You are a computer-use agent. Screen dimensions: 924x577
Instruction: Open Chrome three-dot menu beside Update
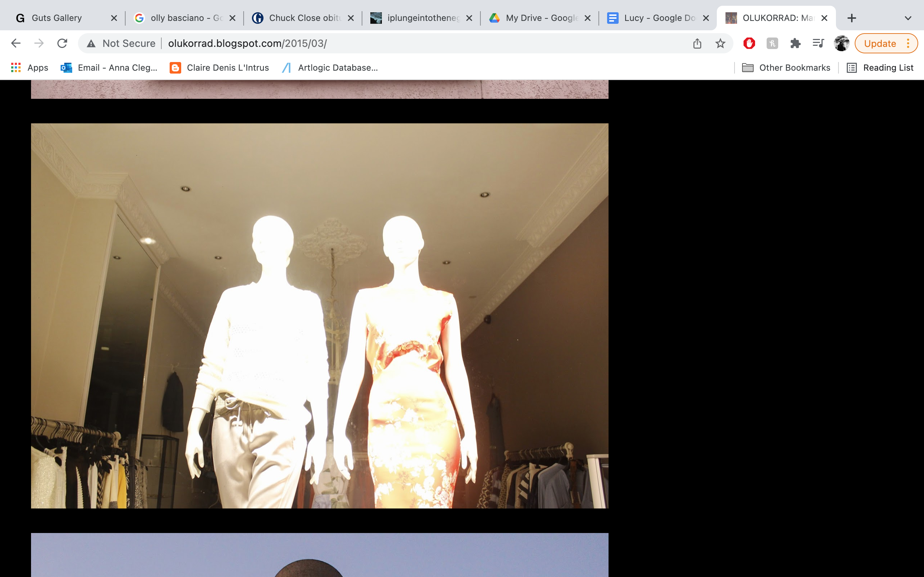(x=908, y=44)
